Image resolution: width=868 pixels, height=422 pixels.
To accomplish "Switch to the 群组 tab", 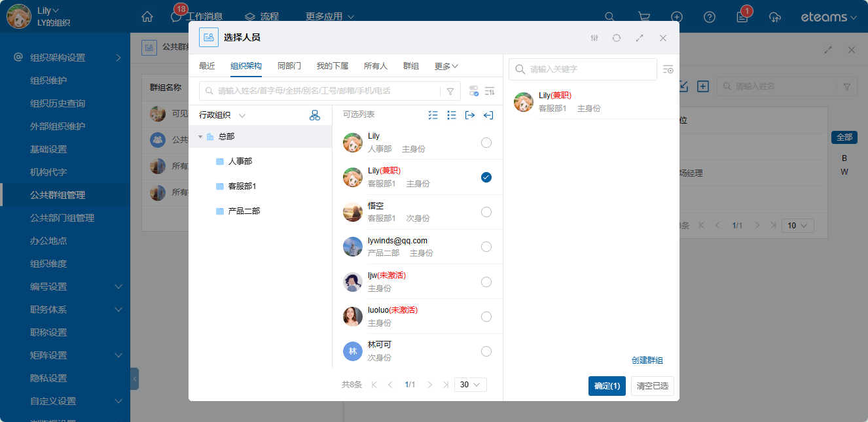I will pyautogui.click(x=411, y=66).
